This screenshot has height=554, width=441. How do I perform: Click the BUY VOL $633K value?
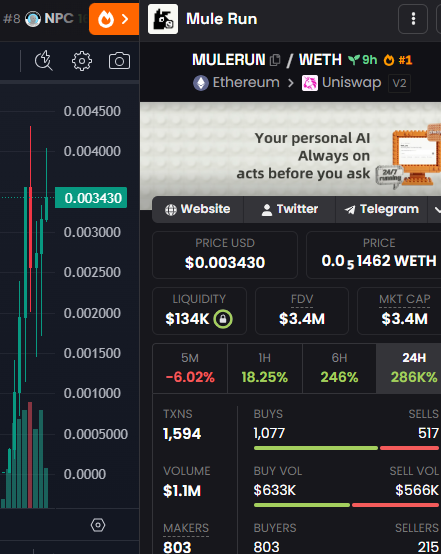[275, 490]
